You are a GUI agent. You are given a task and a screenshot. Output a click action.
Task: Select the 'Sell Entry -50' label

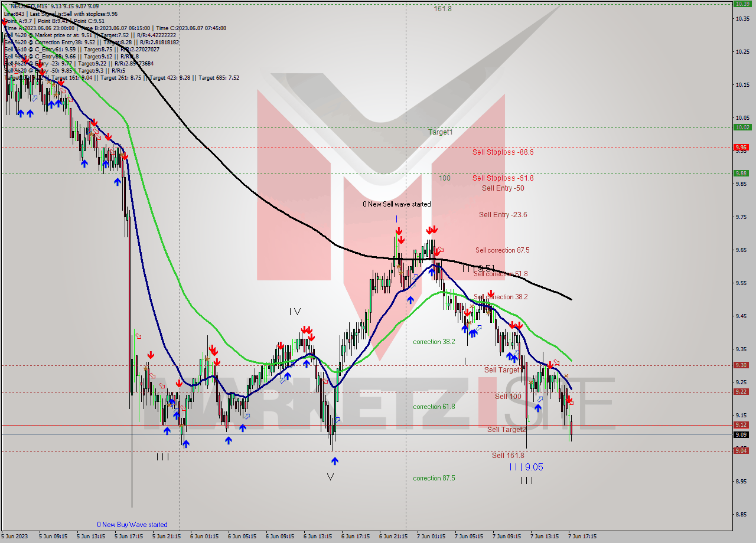(503, 188)
